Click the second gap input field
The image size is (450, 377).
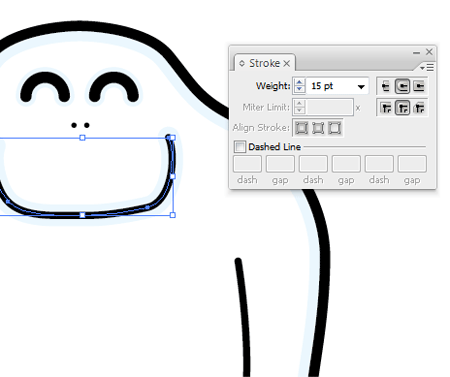(x=346, y=164)
